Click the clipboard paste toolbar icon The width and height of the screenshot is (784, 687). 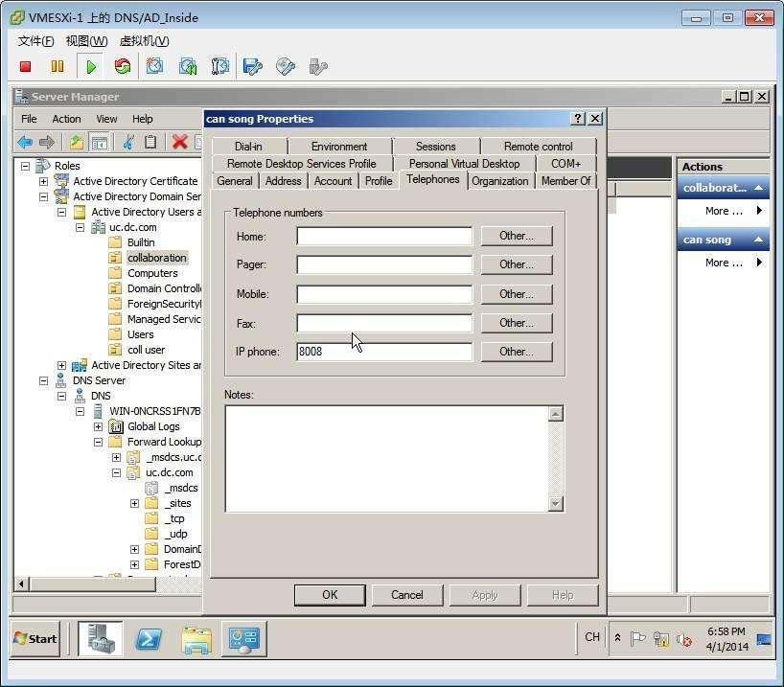pyautogui.click(x=150, y=143)
